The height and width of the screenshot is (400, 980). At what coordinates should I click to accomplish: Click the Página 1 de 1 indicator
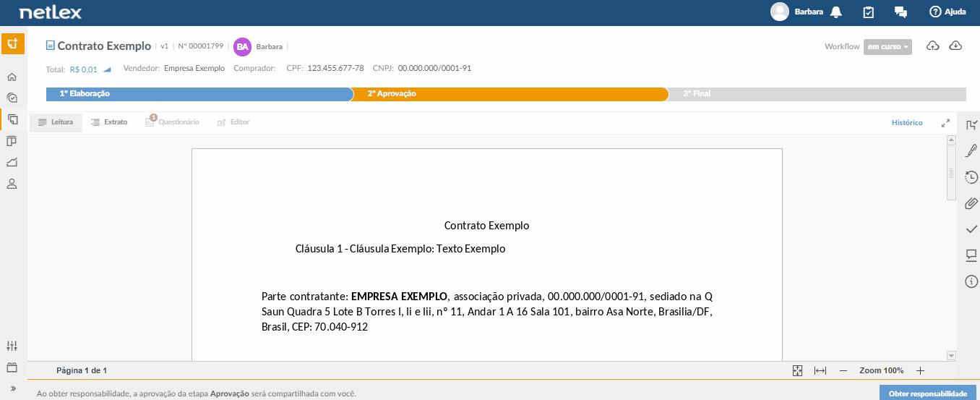tap(82, 370)
